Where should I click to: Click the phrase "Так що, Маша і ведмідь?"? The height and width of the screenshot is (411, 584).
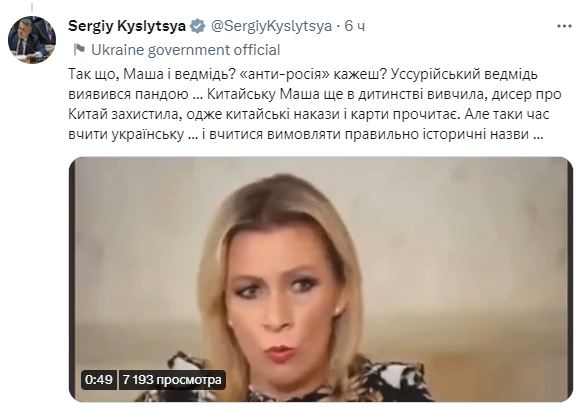coord(152,74)
